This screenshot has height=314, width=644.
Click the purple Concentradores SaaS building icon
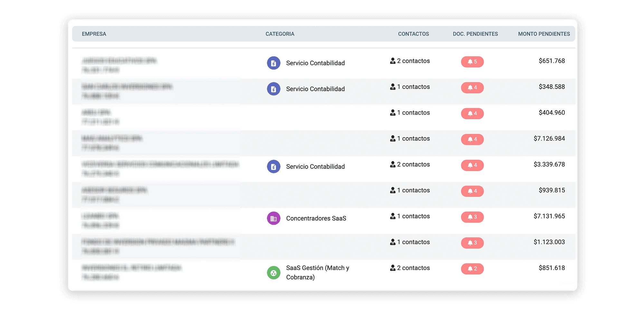tap(274, 218)
